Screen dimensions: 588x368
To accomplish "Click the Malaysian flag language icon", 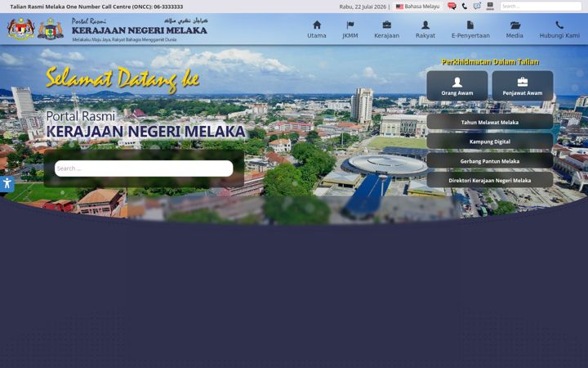I will click(x=399, y=7).
